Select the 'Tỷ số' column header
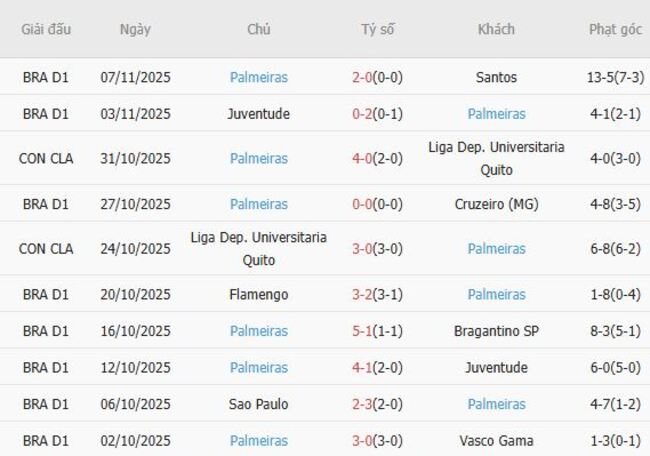Image resolution: width=650 pixels, height=456 pixels. (377, 29)
